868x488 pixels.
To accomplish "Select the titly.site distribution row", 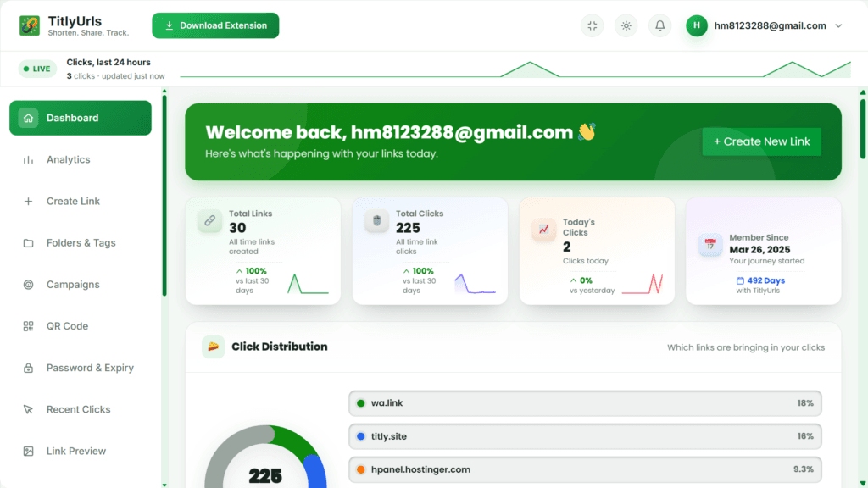I will (585, 436).
